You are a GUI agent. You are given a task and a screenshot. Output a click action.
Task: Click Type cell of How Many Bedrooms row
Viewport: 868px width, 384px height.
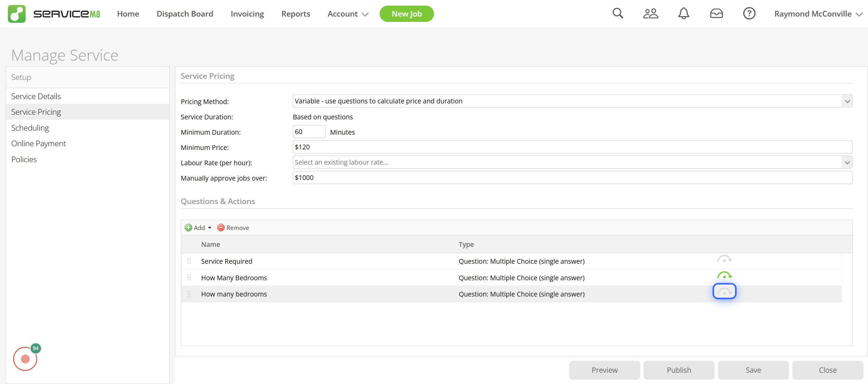tap(521, 277)
